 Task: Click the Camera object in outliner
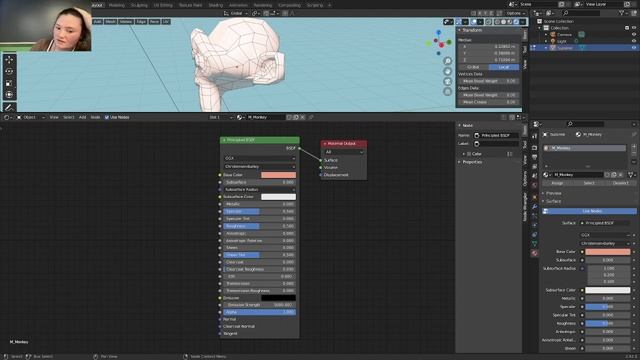coord(564,35)
